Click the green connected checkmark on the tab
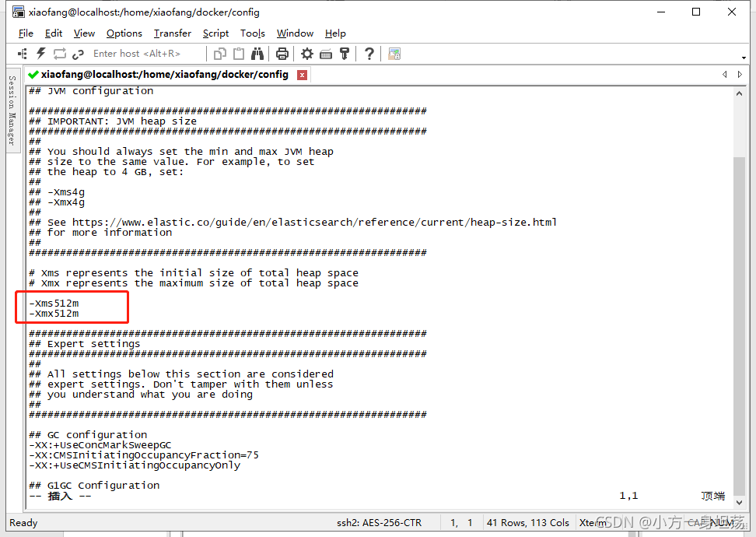Viewport: 756px width, 537px height. [x=33, y=75]
